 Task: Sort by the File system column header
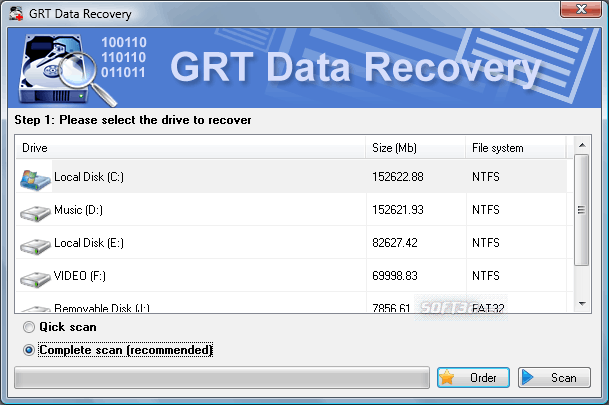click(x=516, y=148)
